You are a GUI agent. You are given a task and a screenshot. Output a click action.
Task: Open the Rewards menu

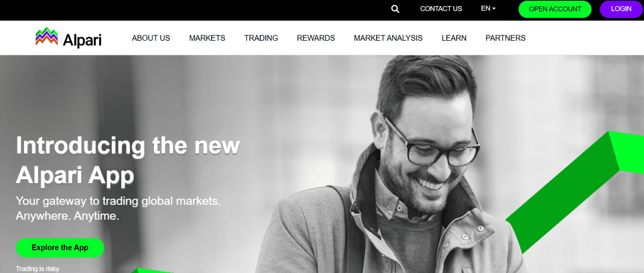click(x=316, y=38)
